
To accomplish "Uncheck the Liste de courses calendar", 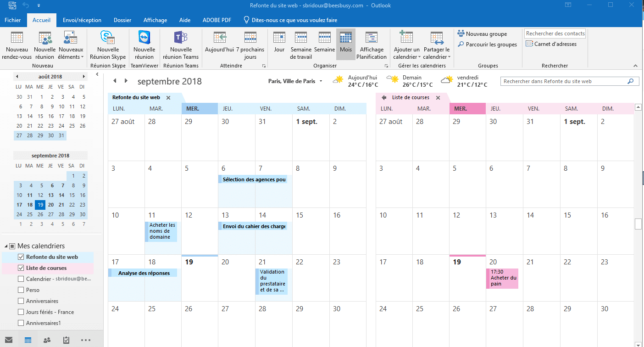I will tap(21, 268).
